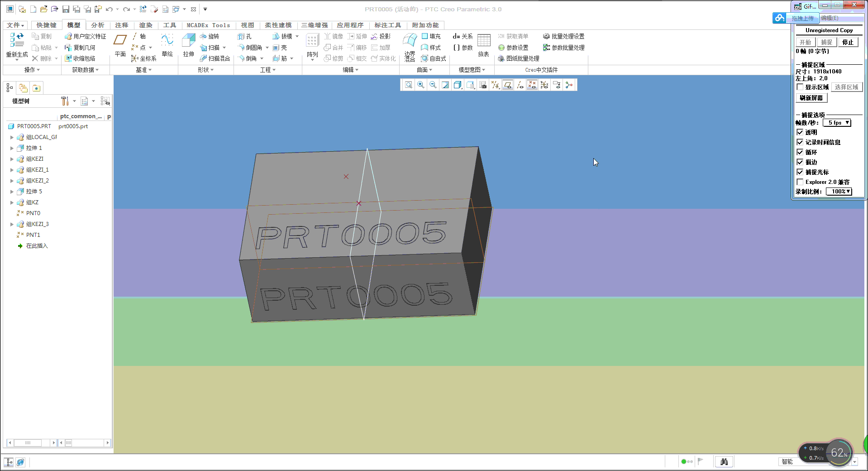This screenshot has height=471, width=868.
Task: Click the 捕捉 button in Gif panel
Action: (827, 42)
